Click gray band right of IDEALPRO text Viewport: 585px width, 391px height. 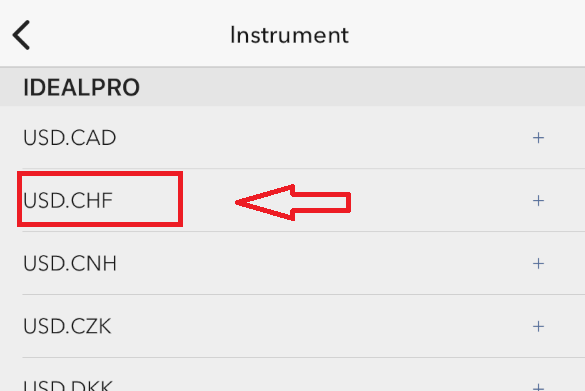tap(362, 87)
